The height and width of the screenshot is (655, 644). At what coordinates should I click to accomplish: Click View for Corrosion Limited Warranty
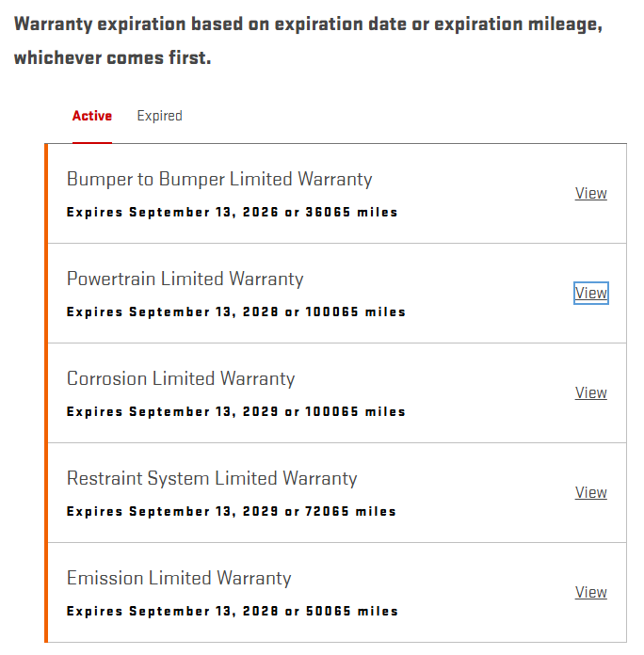[x=590, y=392]
